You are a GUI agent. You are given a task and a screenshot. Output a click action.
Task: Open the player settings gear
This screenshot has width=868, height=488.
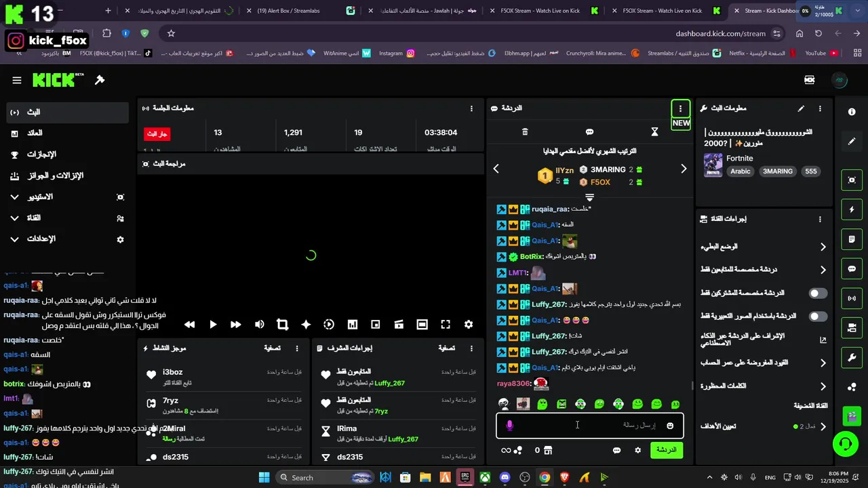(469, 325)
